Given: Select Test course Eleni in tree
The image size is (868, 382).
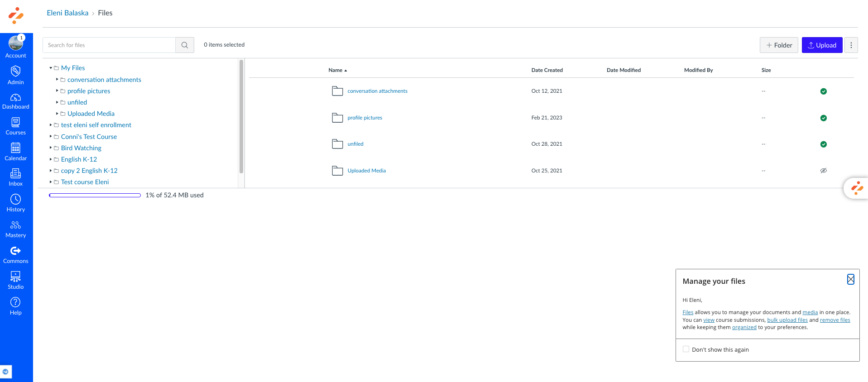Looking at the screenshot, I should point(85,182).
